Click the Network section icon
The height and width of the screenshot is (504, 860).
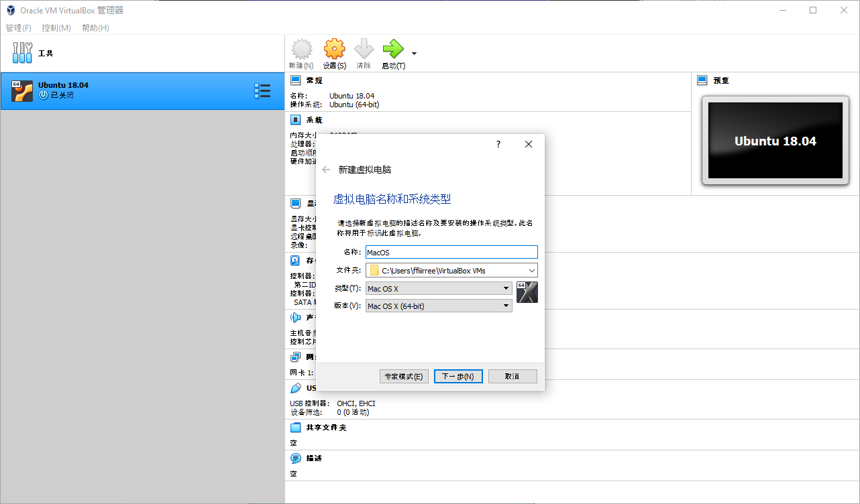click(x=295, y=357)
